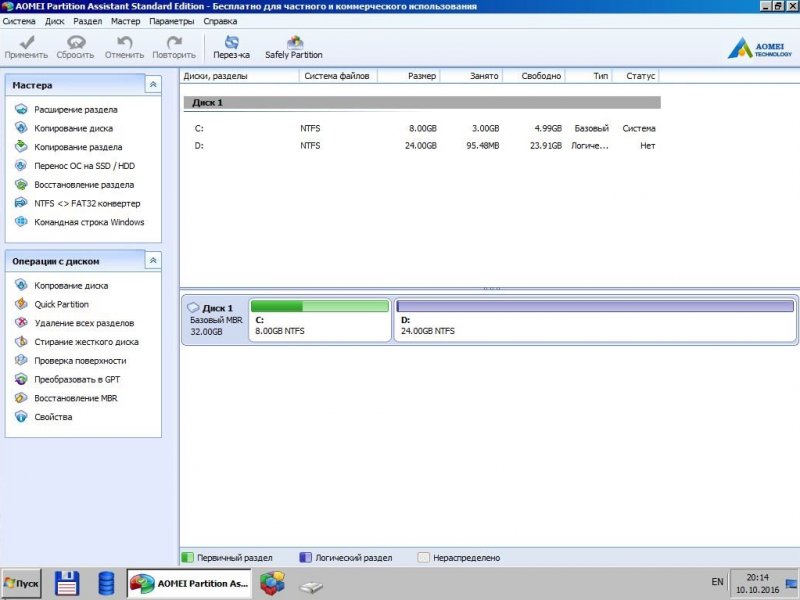This screenshot has height=600, width=800.
Task: Open the Система menu
Action: tap(19, 21)
